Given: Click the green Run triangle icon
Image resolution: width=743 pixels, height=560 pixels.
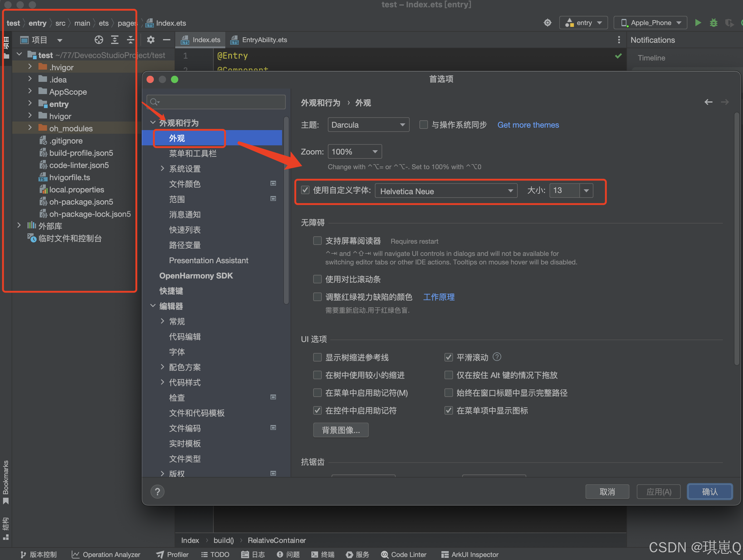Looking at the screenshot, I should (x=698, y=23).
